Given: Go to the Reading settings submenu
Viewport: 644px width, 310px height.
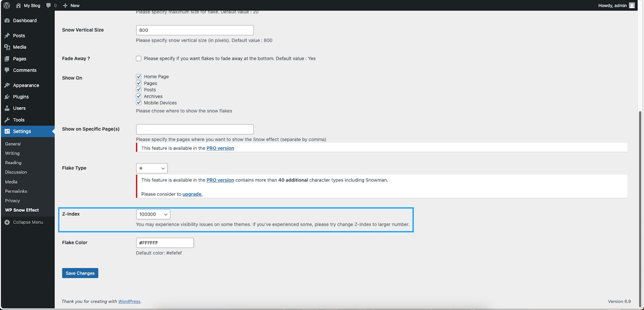Looking at the screenshot, I should [x=13, y=163].
